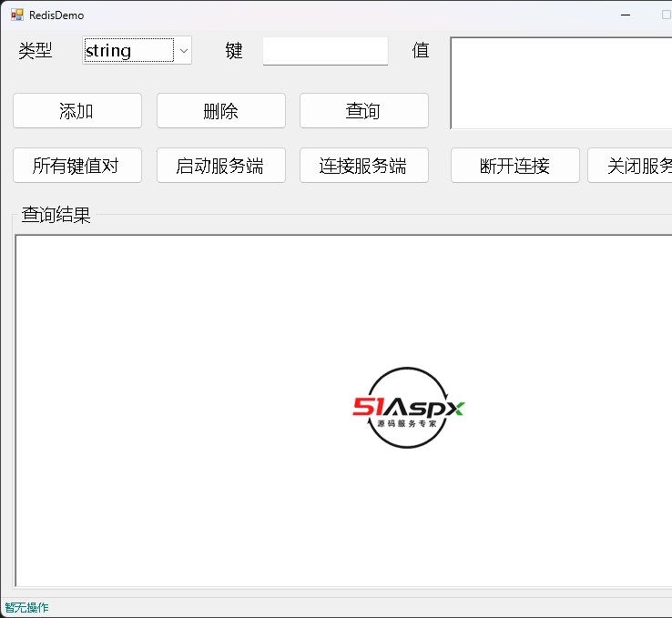Click the 添加 button
672x618 pixels.
coord(77,111)
